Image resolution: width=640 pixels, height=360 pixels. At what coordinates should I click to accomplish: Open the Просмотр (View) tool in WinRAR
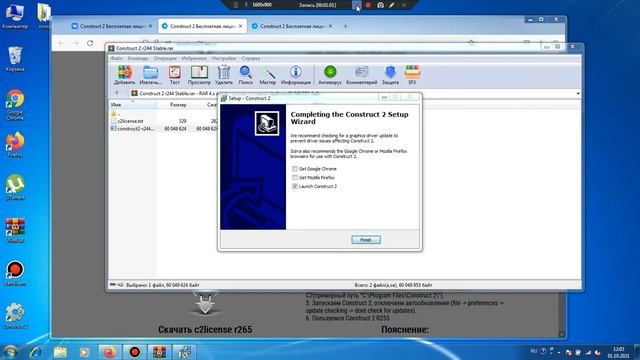coord(199,75)
